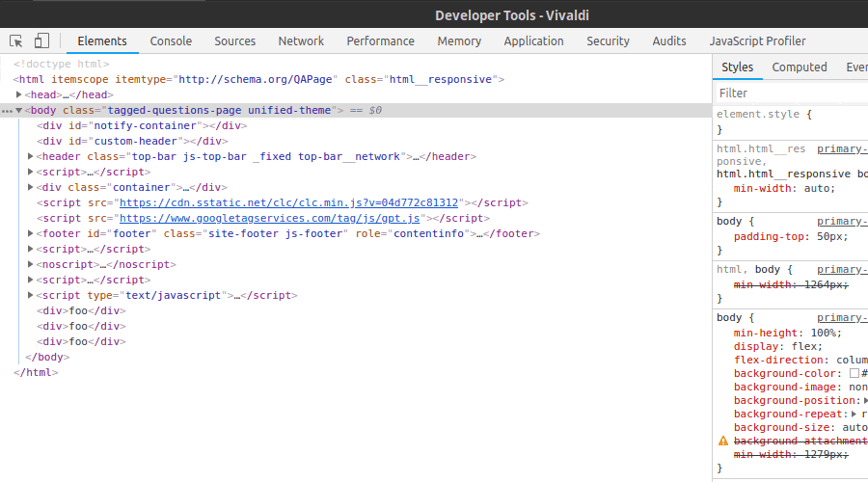The image size is (868, 482).
Task: Select the html itemscope root node
Action: tap(259, 80)
